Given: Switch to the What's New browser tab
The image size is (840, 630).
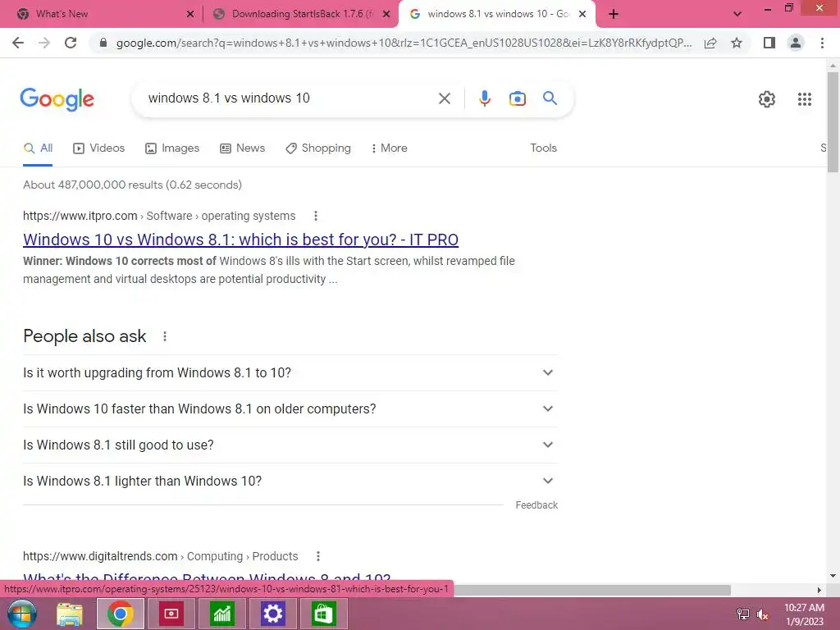Looking at the screenshot, I should (102, 14).
